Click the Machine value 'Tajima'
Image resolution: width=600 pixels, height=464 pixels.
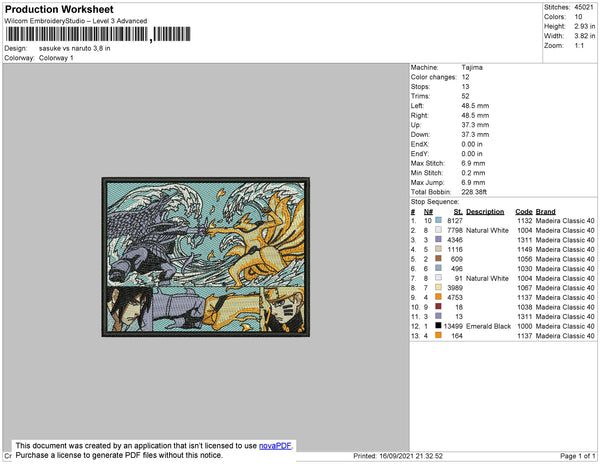click(472, 67)
